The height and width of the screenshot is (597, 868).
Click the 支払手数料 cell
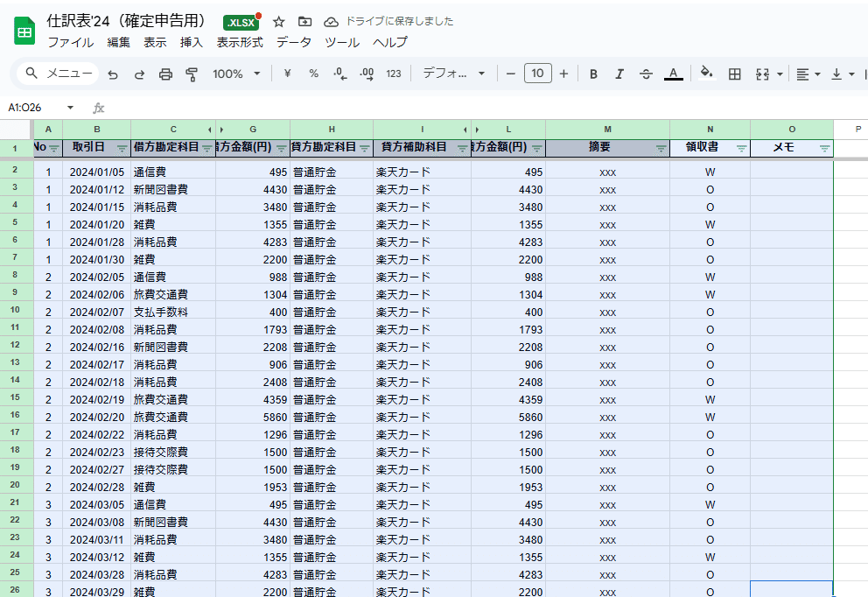coord(173,313)
